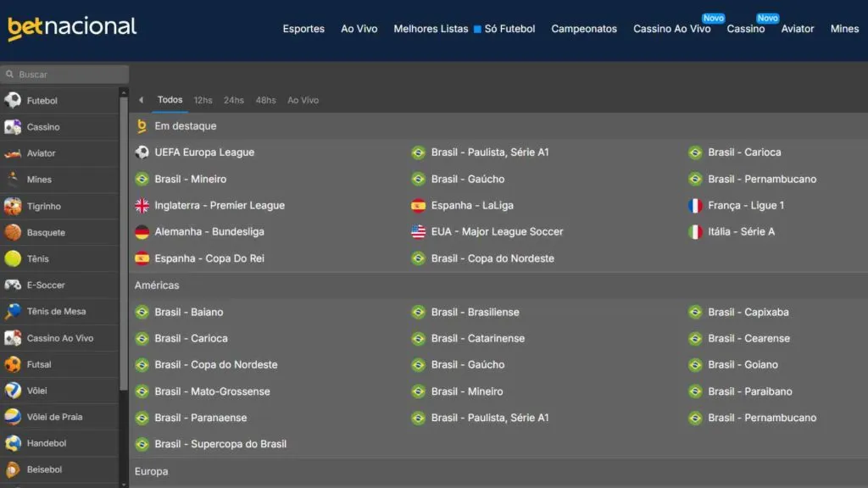Click the back chevron beside the filter tabs
This screenshot has height=488, width=868.
pos(141,99)
